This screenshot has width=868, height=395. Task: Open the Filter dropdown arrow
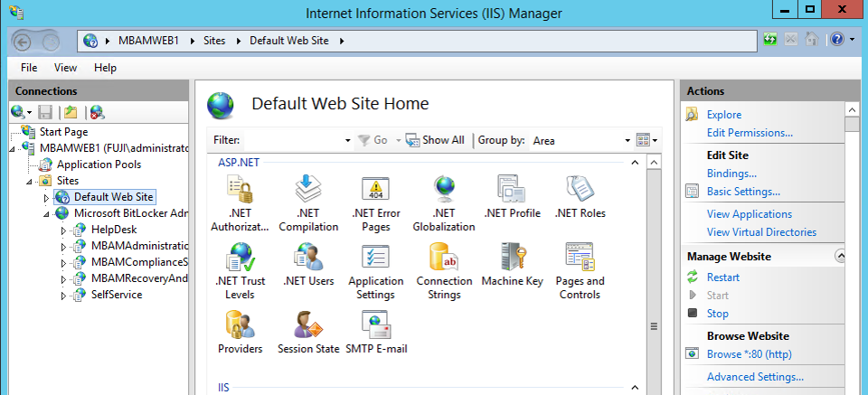click(x=347, y=140)
